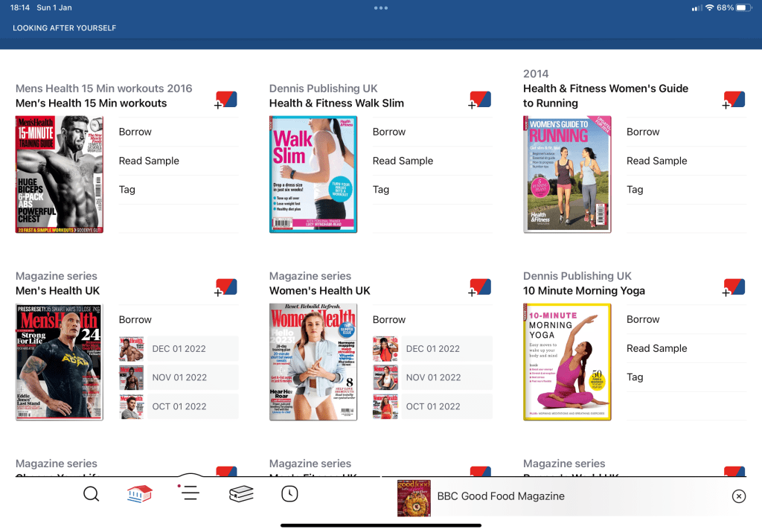Read Sample of Health & Fitness Walk Slim
The width and height of the screenshot is (762, 532).
(x=403, y=161)
